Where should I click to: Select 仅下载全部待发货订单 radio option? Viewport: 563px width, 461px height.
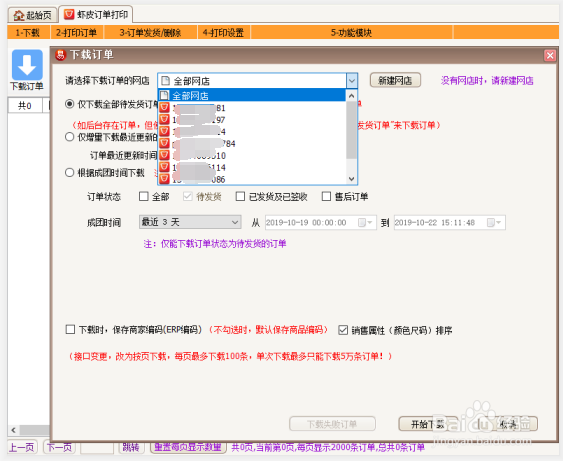tap(70, 104)
